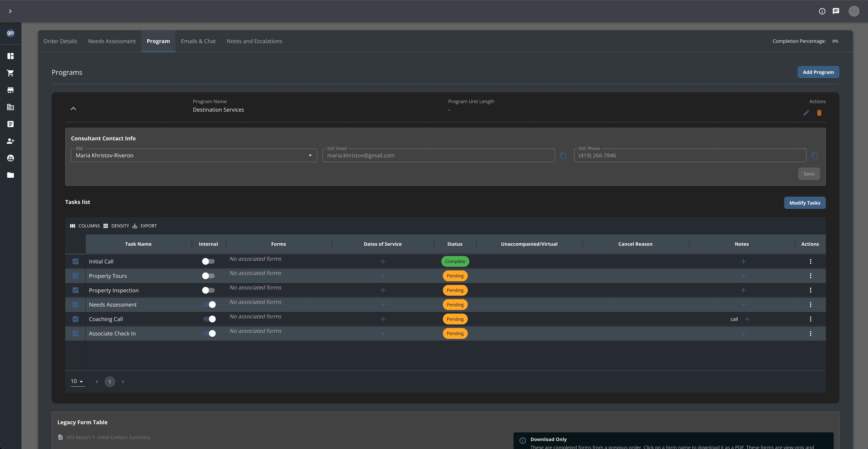Add dates of service for Property Inspection
Screen dimensions: 868x449
tap(383, 290)
